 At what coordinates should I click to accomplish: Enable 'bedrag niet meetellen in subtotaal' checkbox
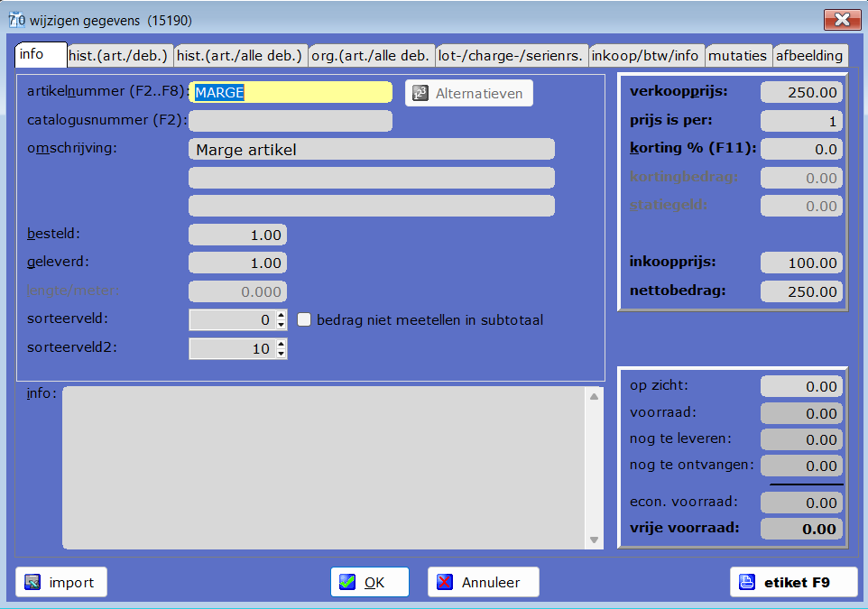304,319
